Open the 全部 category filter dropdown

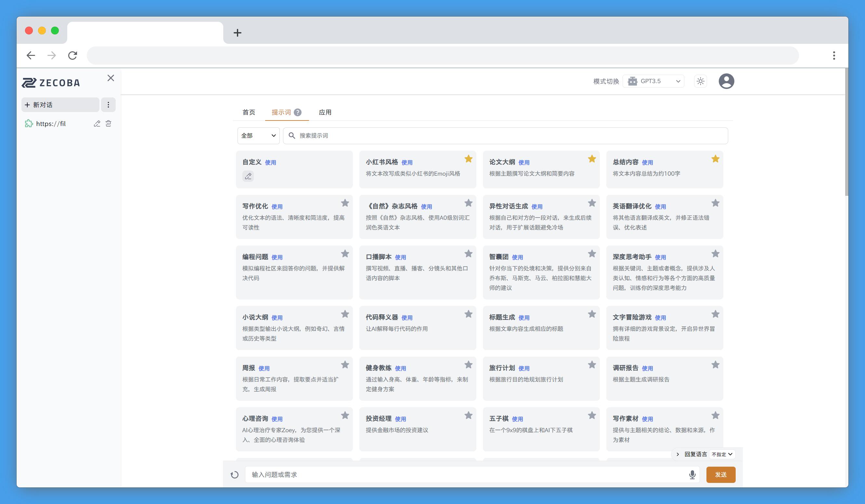(x=258, y=135)
